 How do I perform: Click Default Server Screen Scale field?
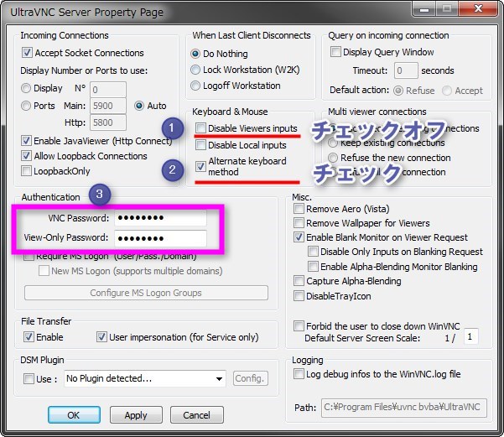(x=471, y=336)
